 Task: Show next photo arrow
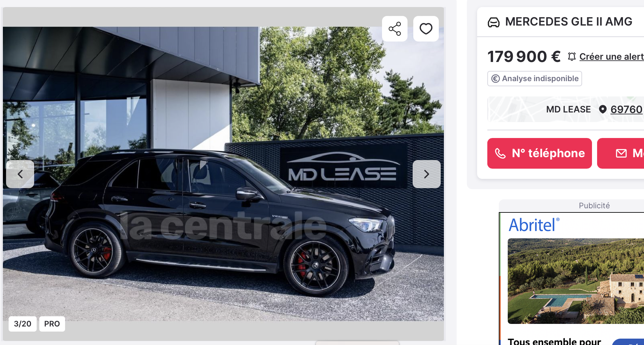tap(427, 174)
